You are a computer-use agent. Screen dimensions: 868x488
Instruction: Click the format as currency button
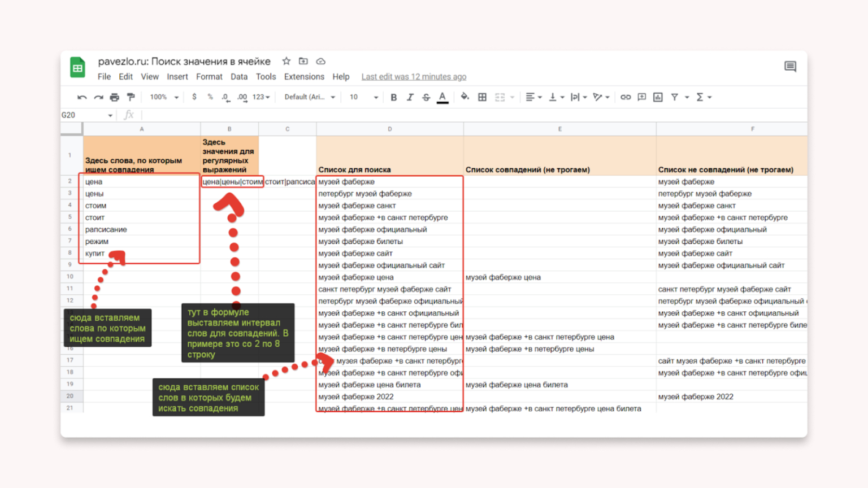coord(194,97)
